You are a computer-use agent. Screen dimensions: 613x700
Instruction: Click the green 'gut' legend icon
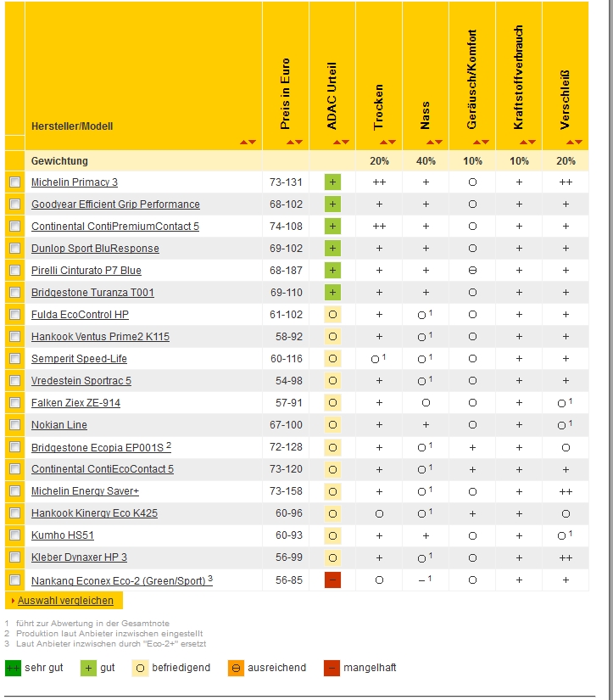(87, 668)
